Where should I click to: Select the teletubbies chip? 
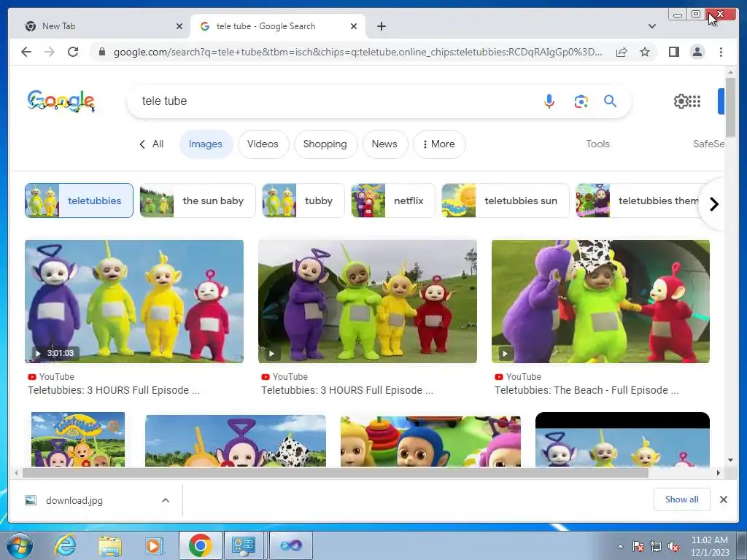[x=79, y=201]
